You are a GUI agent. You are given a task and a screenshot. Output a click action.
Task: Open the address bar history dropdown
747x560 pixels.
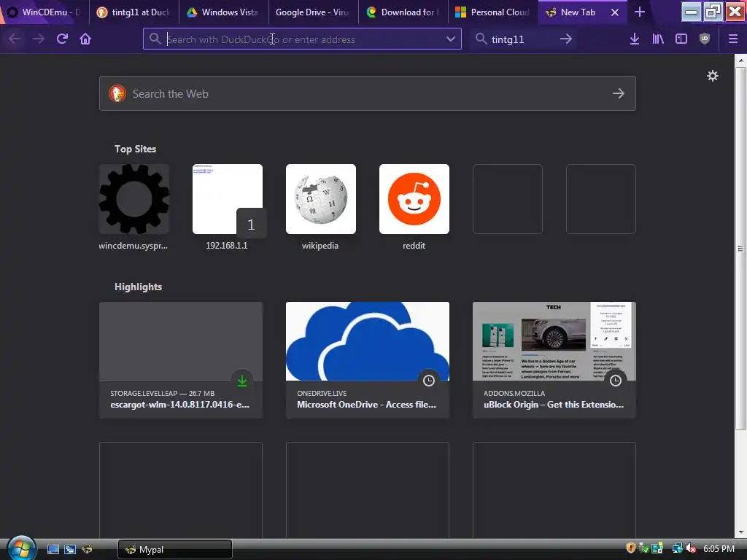(451, 39)
